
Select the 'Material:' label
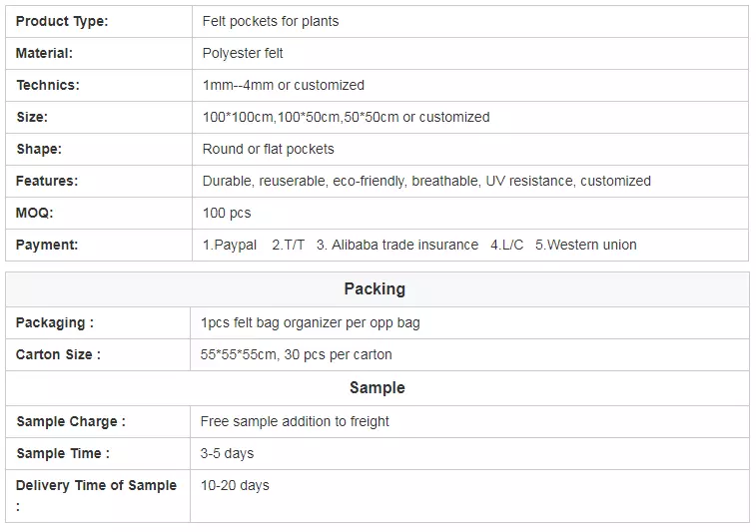point(44,53)
